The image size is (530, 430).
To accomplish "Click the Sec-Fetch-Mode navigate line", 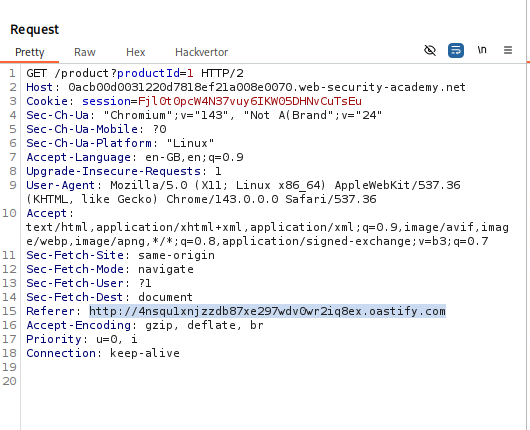I will [110, 269].
